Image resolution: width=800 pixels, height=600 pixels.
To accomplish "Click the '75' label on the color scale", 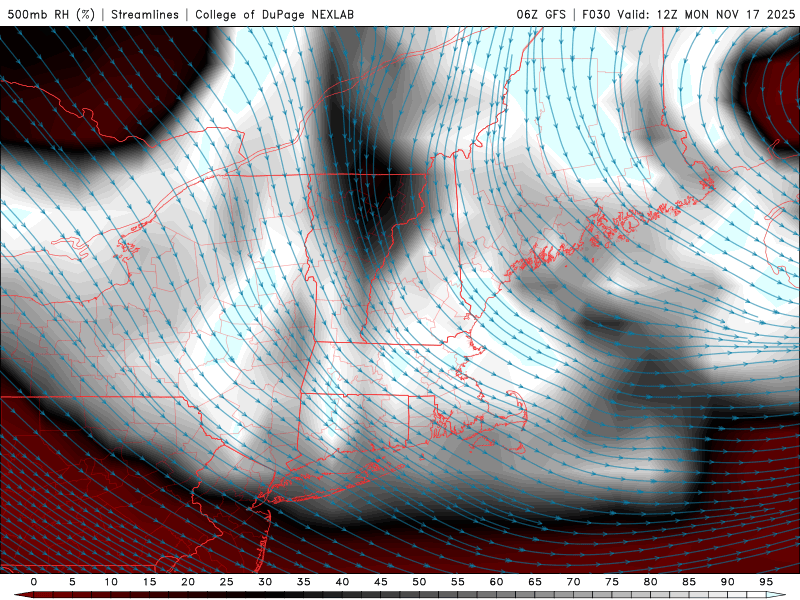I will 612,582.
